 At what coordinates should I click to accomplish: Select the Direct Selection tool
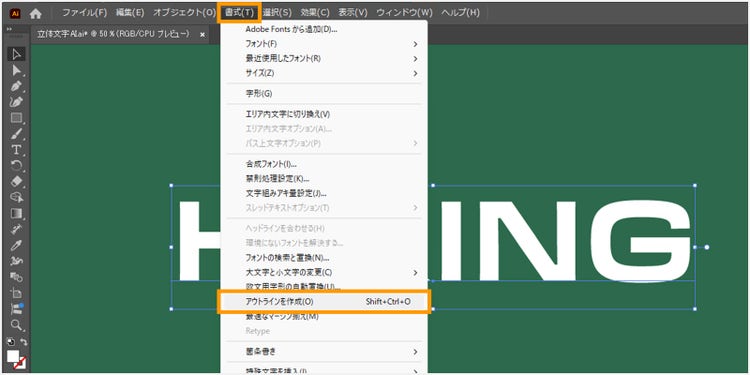point(17,70)
